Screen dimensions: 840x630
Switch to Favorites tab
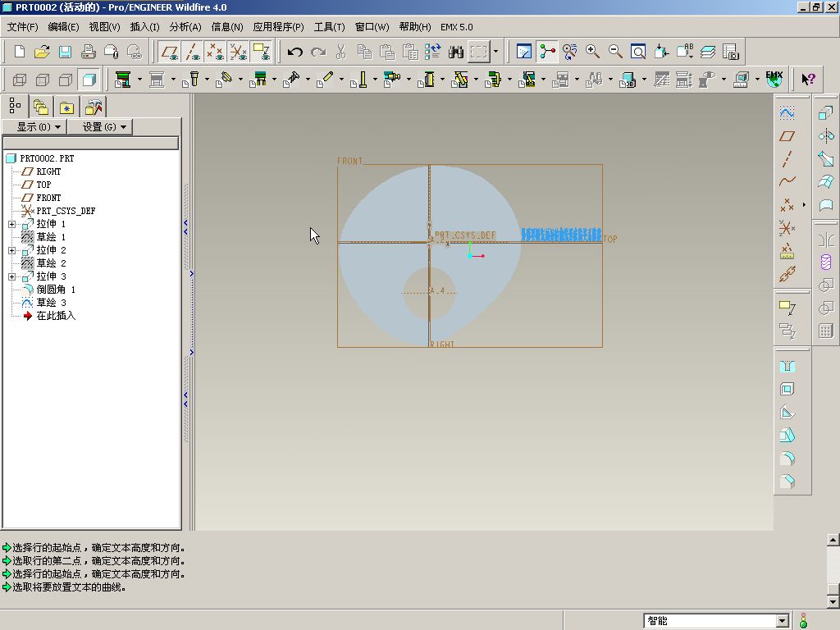pyautogui.click(x=67, y=107)
